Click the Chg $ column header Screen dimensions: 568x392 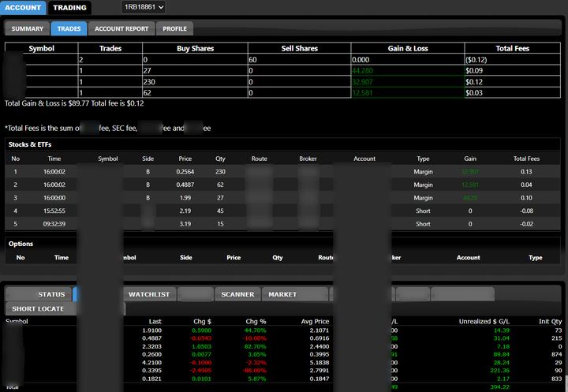click(x=202, y=321)
